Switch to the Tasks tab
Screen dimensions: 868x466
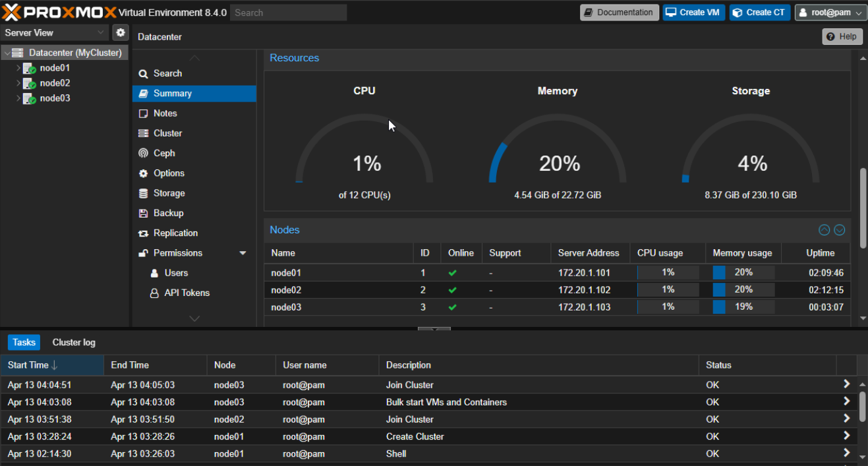point(24,342)
